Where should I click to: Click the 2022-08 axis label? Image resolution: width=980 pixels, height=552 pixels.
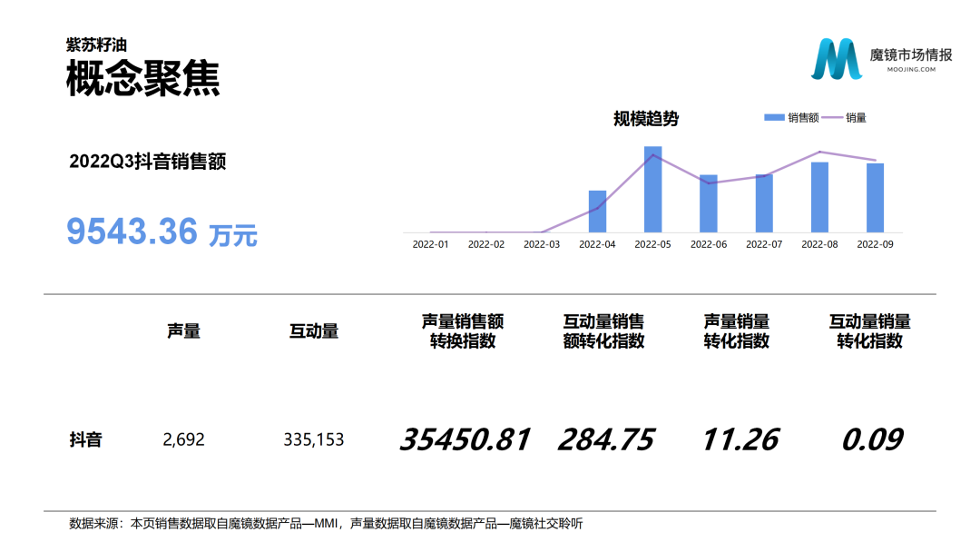tap(819, 244)
